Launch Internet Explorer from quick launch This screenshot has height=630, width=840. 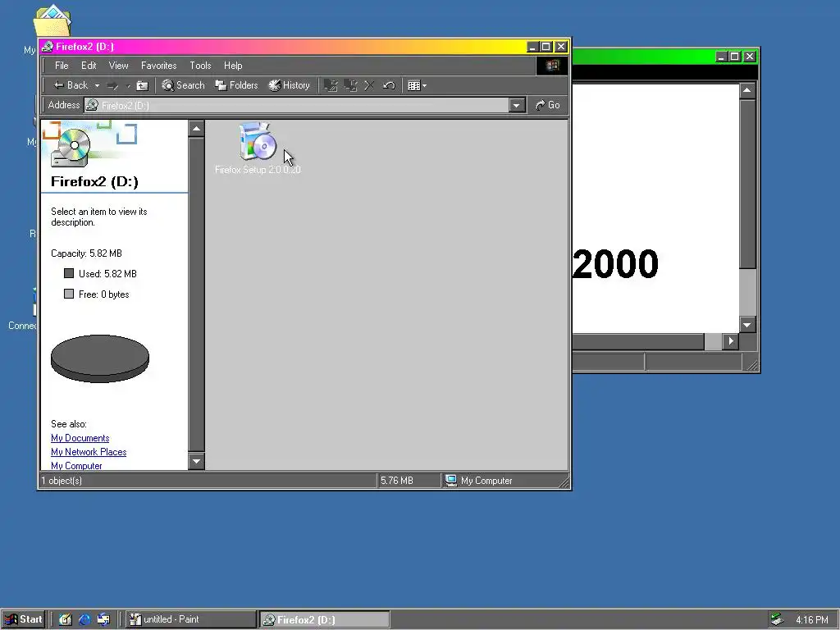(x=84, y=619)
